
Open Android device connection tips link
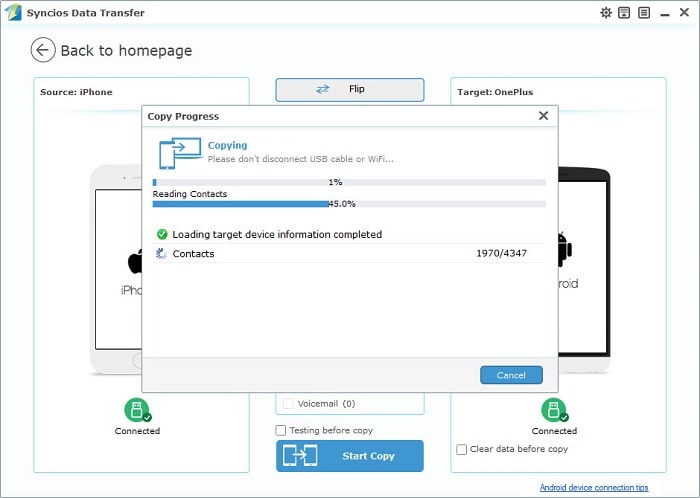(x=594, y=487)
